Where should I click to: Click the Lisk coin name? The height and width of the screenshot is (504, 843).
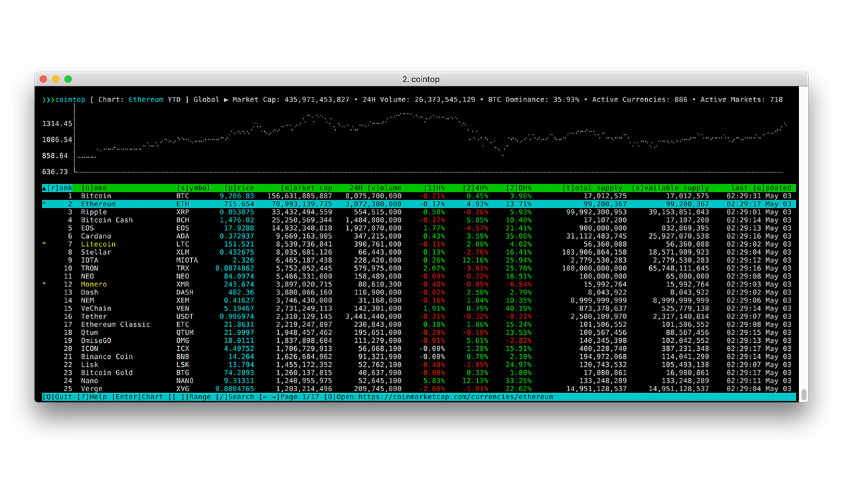(x=90, y=365)
